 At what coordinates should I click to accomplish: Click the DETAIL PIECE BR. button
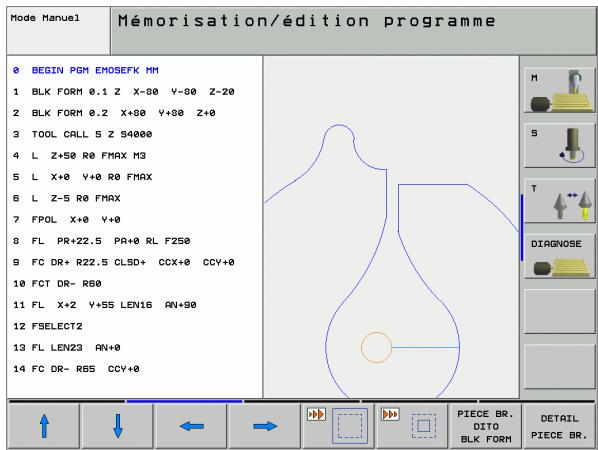pos(559,426)
